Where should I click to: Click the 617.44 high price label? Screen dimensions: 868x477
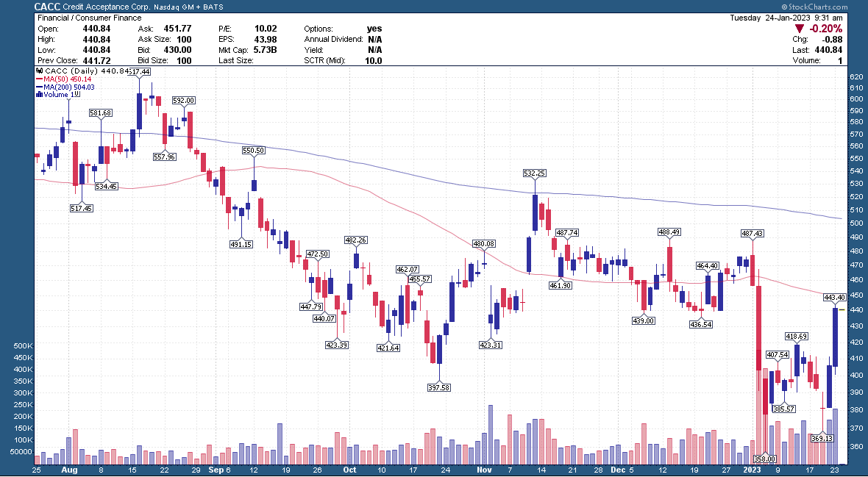pyautogui.click(x=138, y=71)
